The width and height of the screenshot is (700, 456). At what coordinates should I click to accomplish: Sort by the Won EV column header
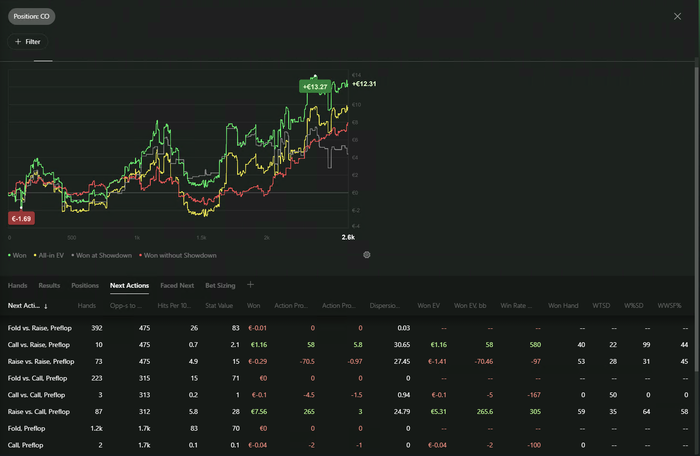tap(429, 305)
